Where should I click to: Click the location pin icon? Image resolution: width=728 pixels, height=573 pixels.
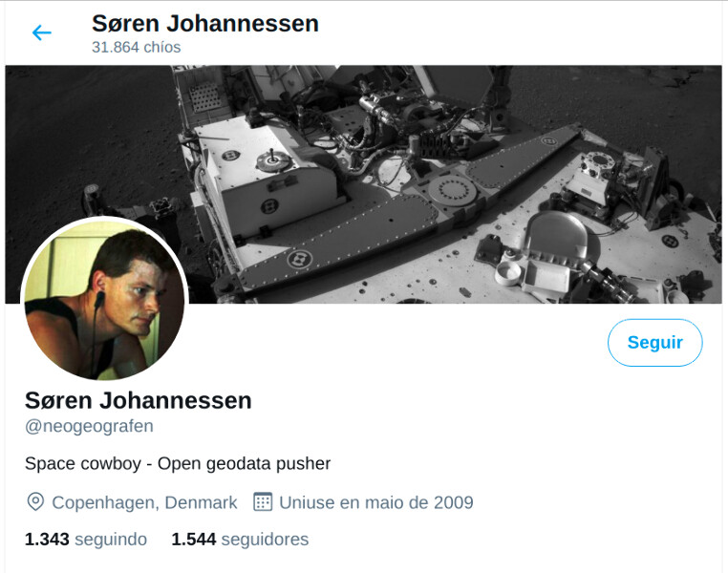tap(35, 502)
